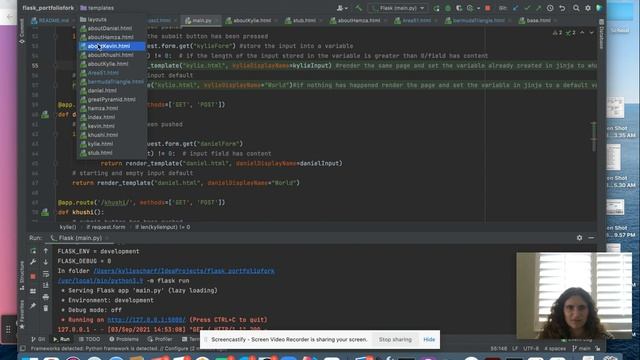Stop the process via red square in Run panel
Image resolution: width=640 pixels, height=360 pixels.
[33, 276]
